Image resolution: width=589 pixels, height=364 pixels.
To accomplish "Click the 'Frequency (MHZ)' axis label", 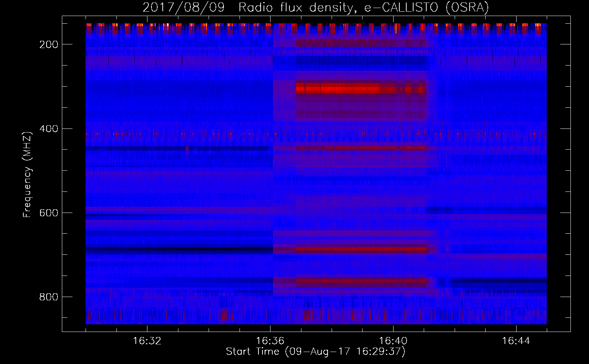I will click(27, 174).
